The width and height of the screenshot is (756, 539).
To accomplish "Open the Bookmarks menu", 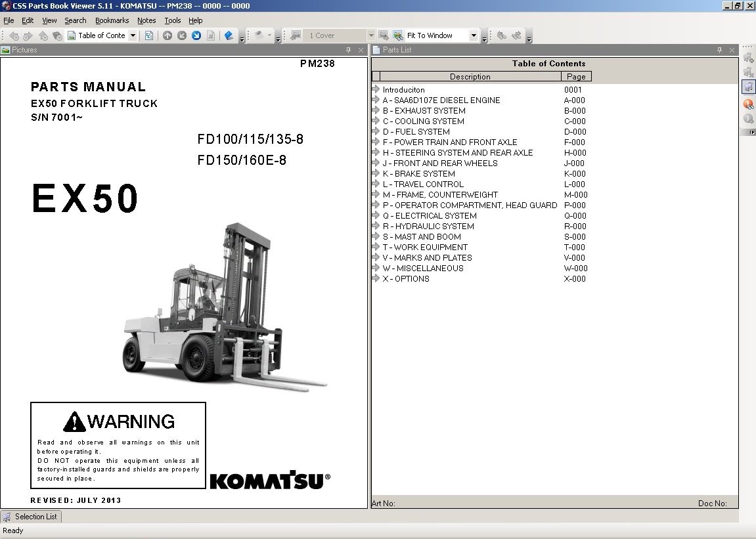I will [112, 20].
